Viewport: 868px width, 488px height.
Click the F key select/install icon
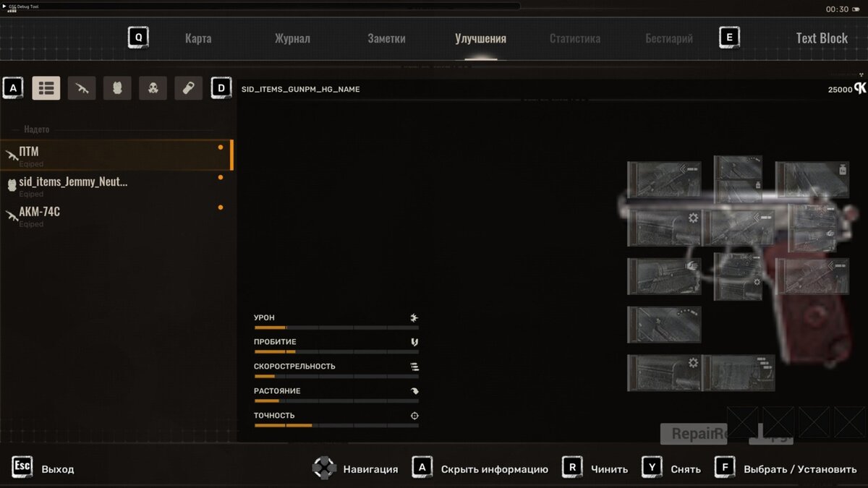coord(725,467)
